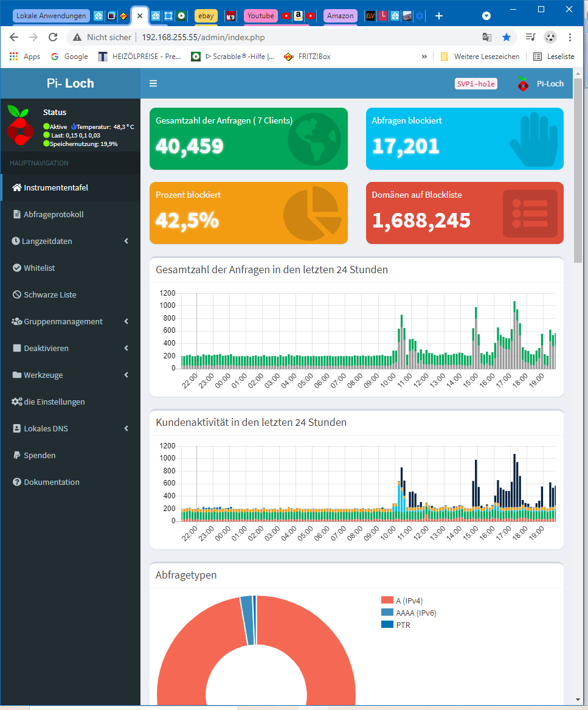Click the question mark icon beside Dokumentation
Viewport: 588px width, 710px height.
coord(17,482)
